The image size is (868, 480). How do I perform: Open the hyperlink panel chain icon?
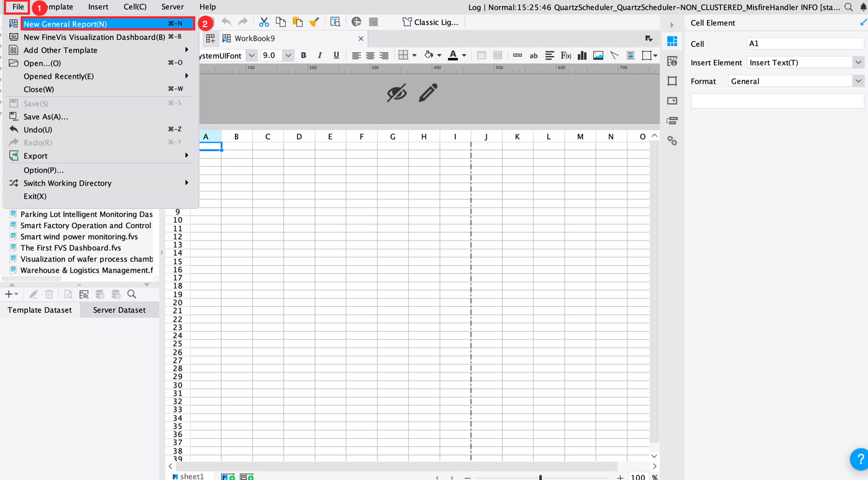[672, 141]
